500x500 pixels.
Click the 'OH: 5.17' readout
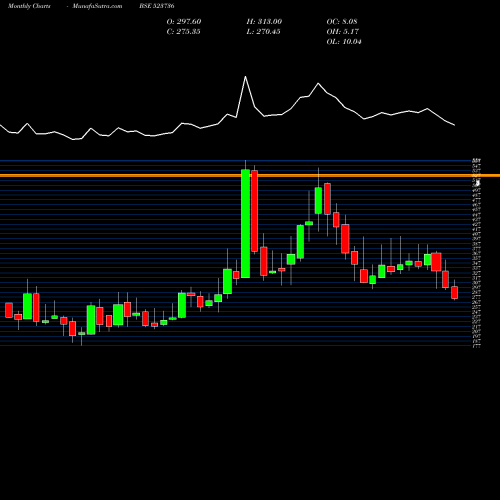tap(342, 31)
